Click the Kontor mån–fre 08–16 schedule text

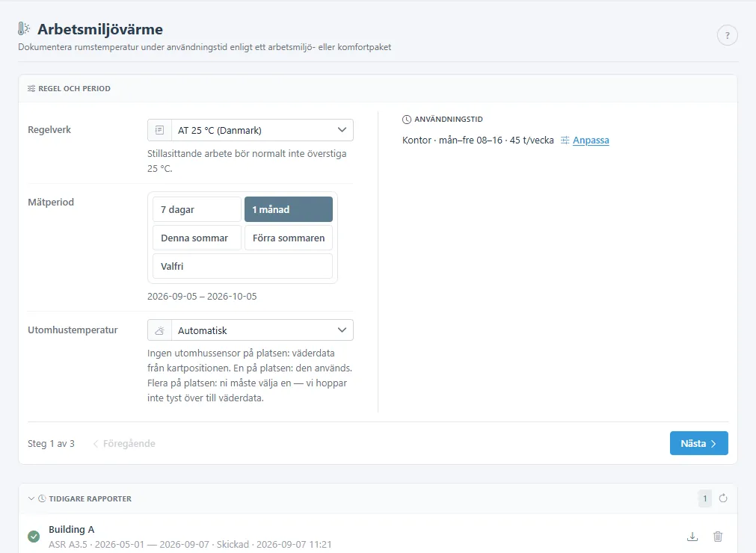coord(478,140)
